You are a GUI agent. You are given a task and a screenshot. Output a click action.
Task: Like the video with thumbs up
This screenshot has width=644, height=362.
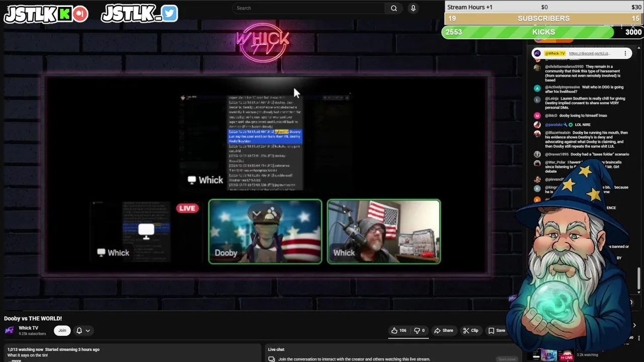pyautogui.click(x=398, y=330)
